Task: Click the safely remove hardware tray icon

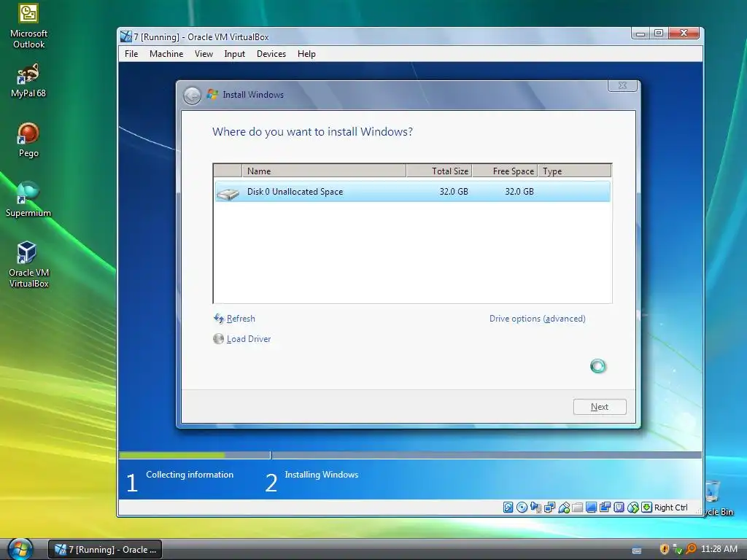Action: (x=678, y=549)
